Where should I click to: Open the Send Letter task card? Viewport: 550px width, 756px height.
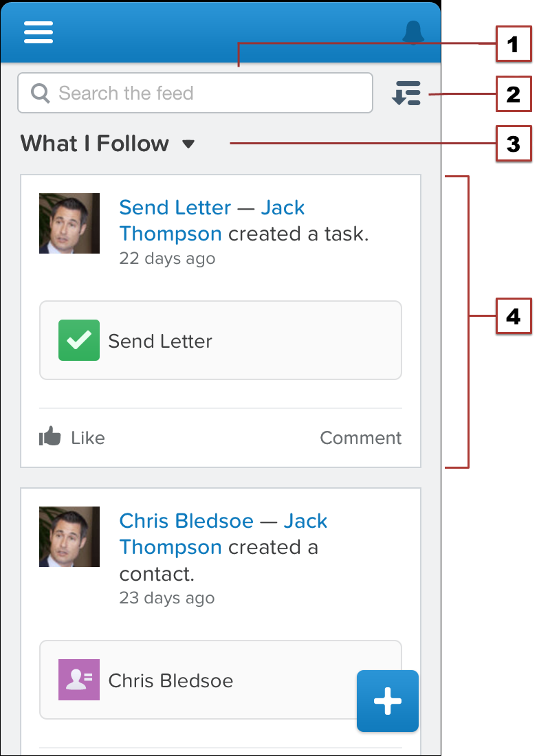pyautogui.click(x=220, y=340)
